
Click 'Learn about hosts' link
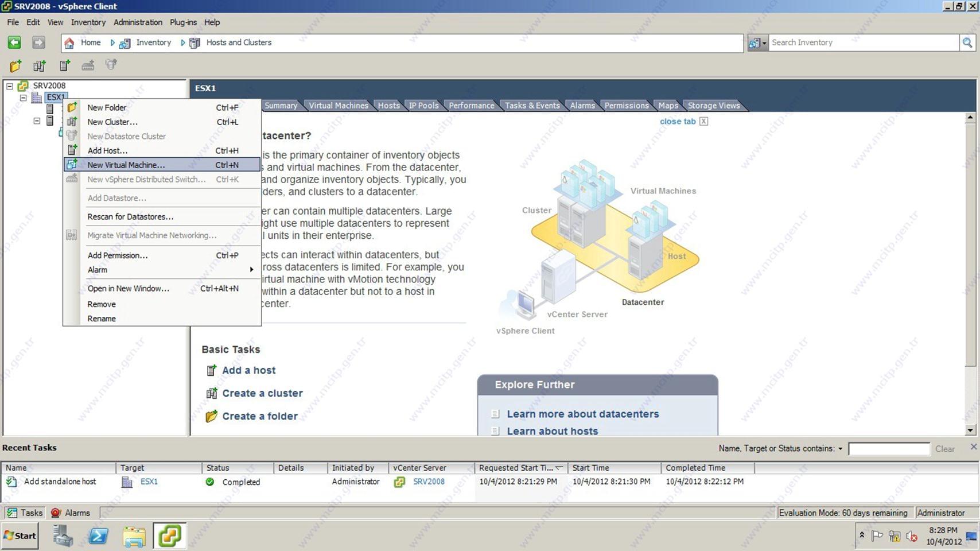pyautogui.click(x=552, y=431)
